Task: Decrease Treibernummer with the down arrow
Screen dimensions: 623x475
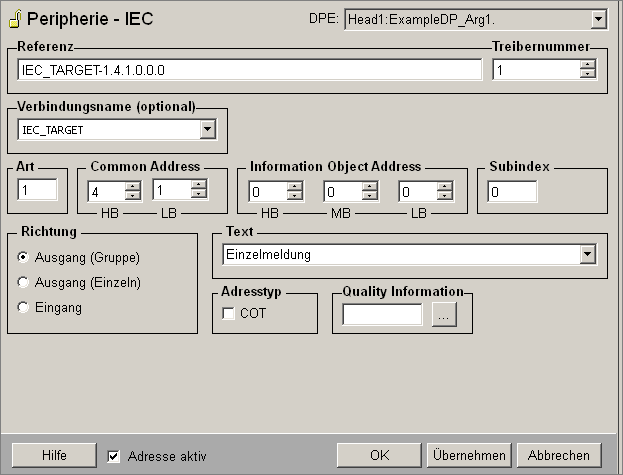Action: pos(587,74)
